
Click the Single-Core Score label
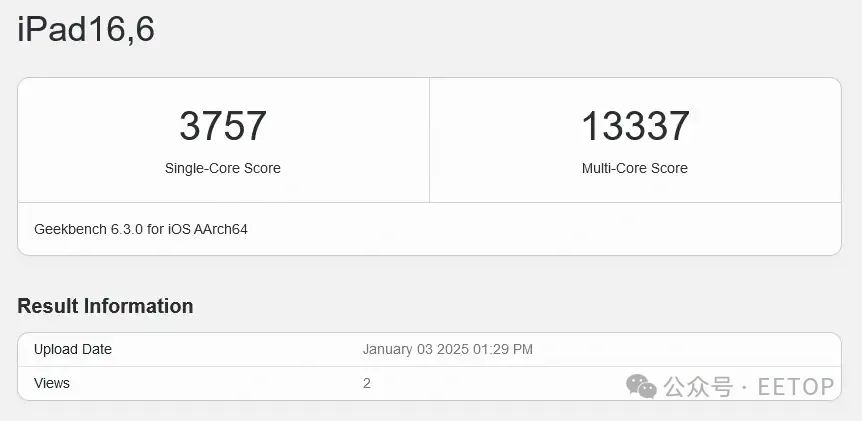click(x=223, y=168)
